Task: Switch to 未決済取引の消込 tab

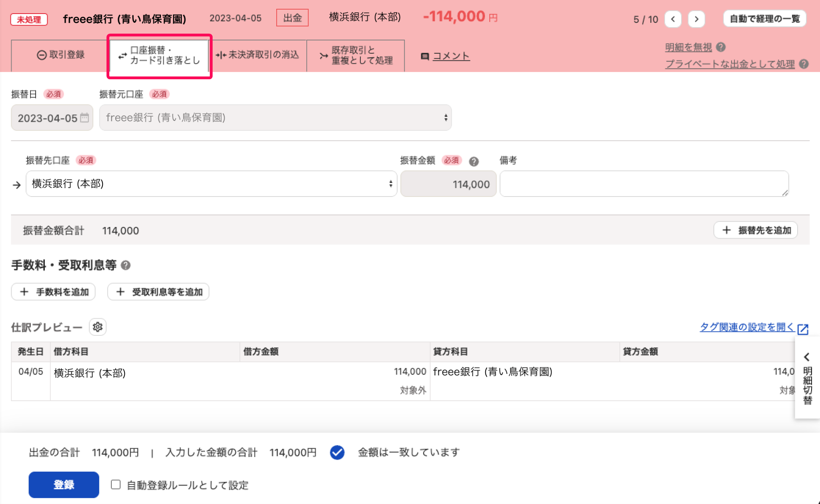Action: click(x=257, y=55)
